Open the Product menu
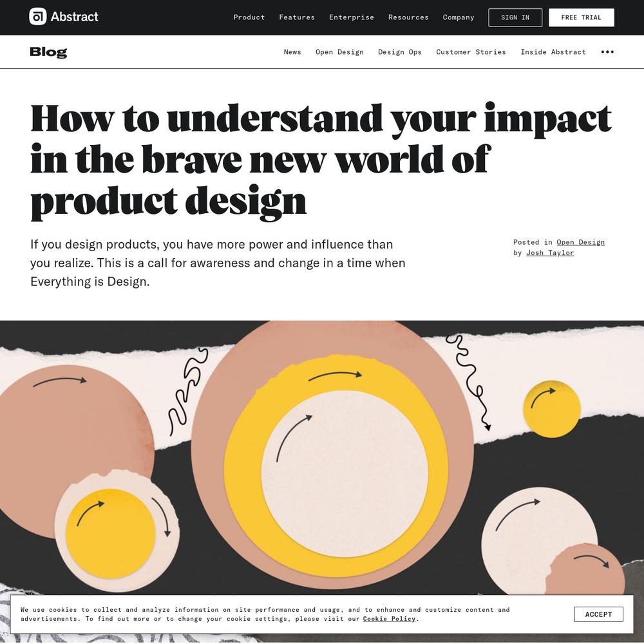Image resolution: width=644 pixels, height=644 pixels. 249,17
